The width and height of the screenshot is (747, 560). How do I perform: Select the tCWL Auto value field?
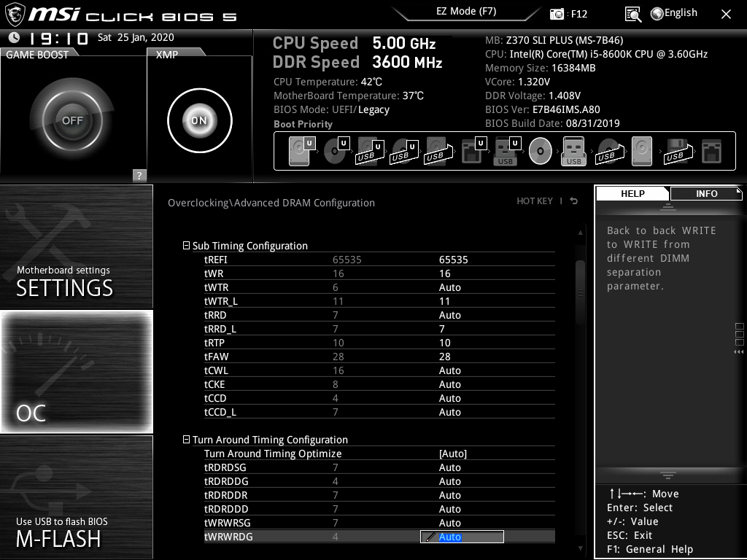coord(449,370)
